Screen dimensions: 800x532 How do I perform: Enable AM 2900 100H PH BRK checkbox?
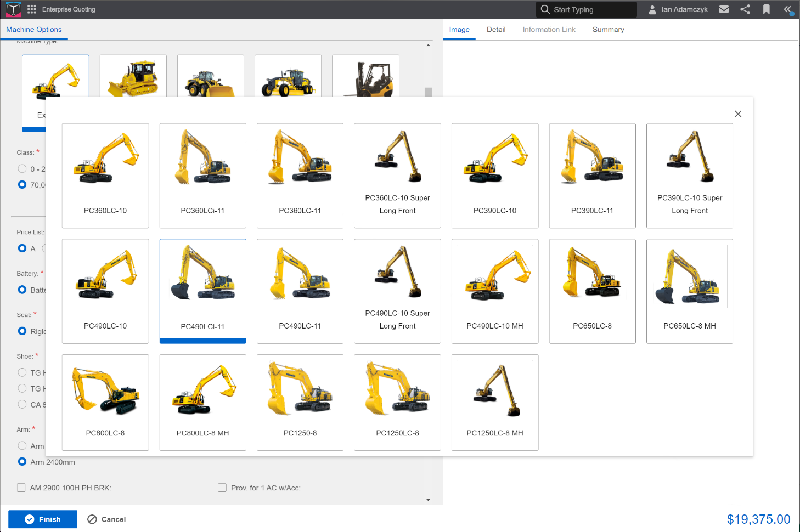(21, 488)
